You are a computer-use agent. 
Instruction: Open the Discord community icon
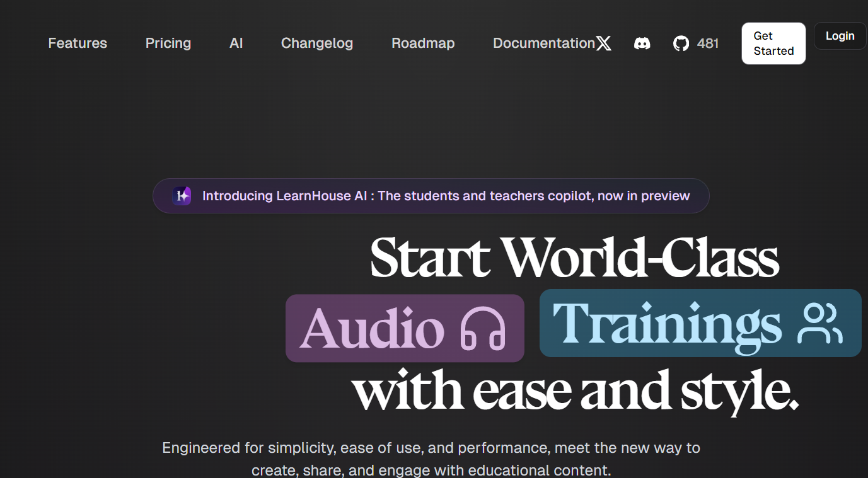[642, 43]
